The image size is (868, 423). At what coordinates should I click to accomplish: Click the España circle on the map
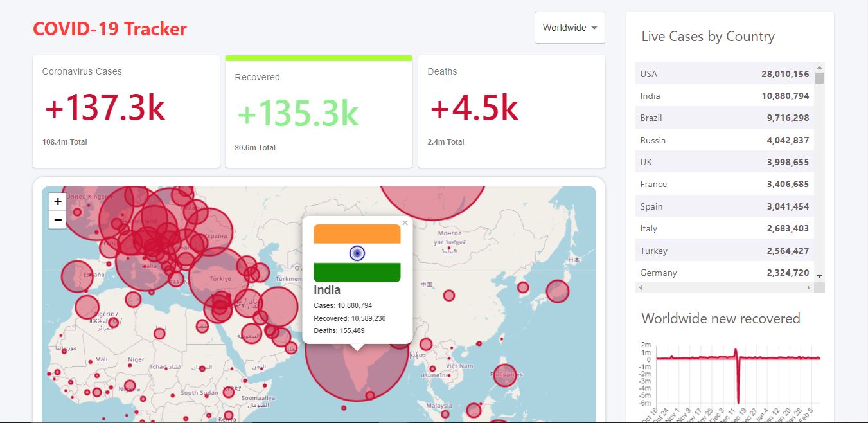77,276
